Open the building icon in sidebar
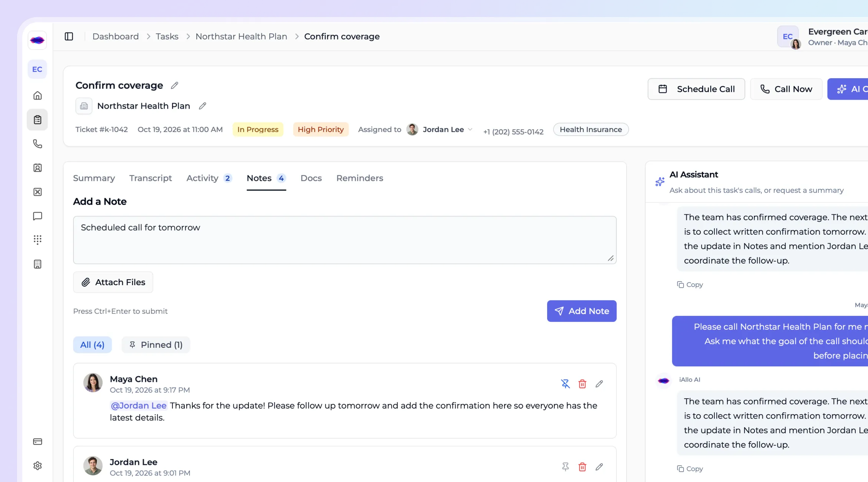This screenshot has height=482, width=868. click(x=37, y=264)
